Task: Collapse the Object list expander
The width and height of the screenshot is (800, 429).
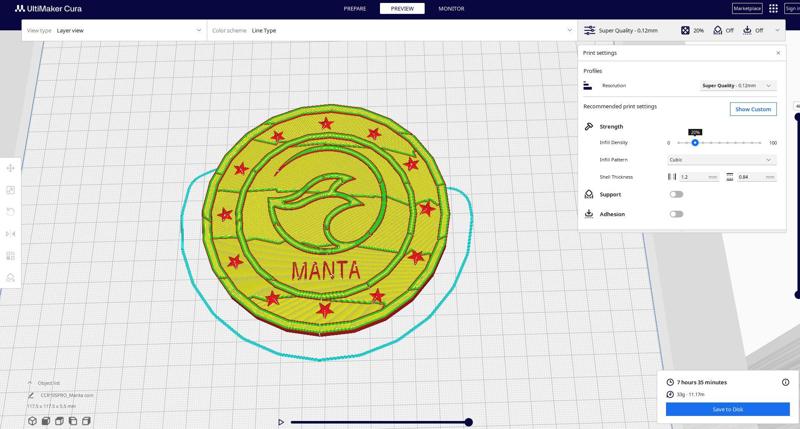Action: click(30, 383)
